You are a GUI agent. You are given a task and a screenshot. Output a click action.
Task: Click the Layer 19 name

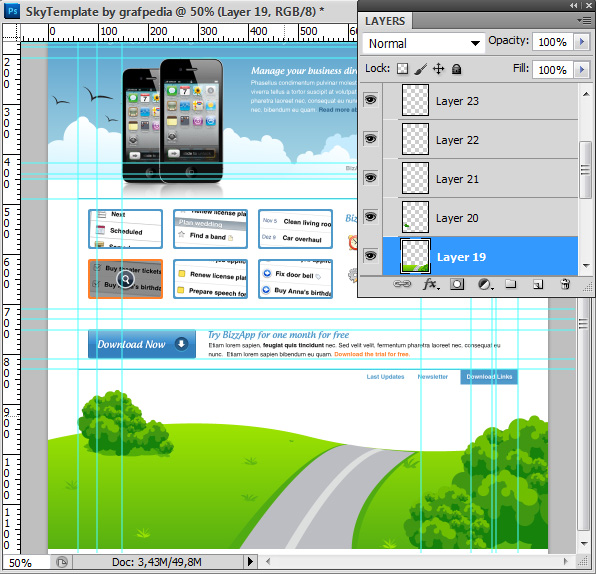click(461, 257)
